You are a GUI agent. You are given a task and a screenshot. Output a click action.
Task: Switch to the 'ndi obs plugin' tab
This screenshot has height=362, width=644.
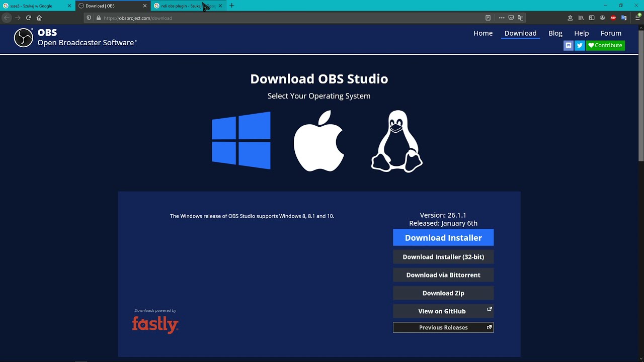click(189, 6)
